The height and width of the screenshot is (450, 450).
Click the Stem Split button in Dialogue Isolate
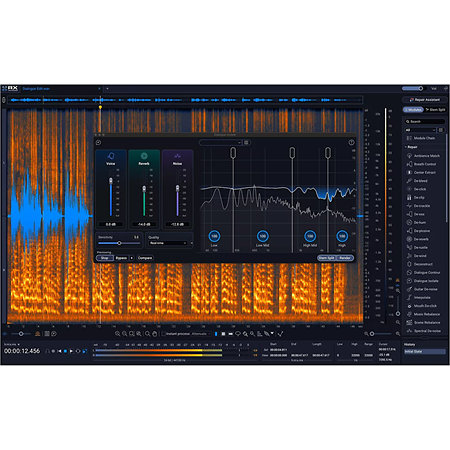point(326,258)
